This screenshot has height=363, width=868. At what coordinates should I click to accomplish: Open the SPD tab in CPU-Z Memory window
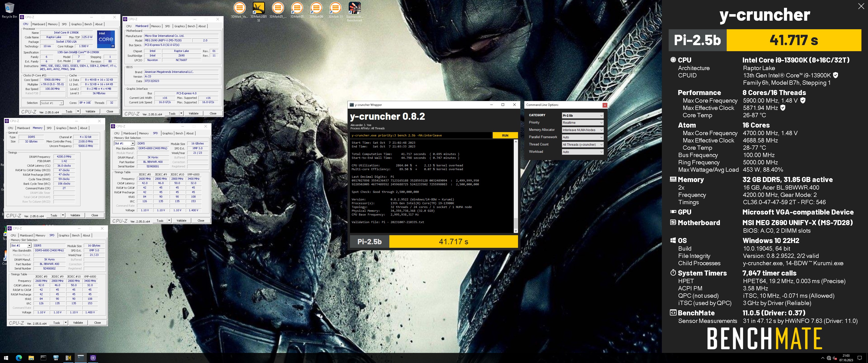tap(49, 128)
